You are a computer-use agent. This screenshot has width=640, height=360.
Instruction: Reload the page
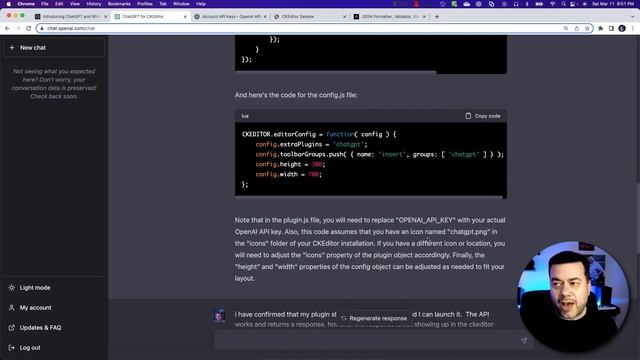pyautogui.click(x=29, y=28)
